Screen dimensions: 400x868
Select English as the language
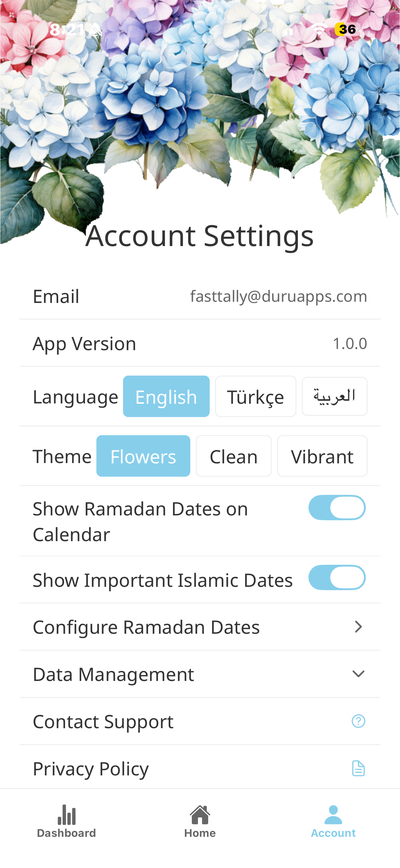[x=166, y=396]
